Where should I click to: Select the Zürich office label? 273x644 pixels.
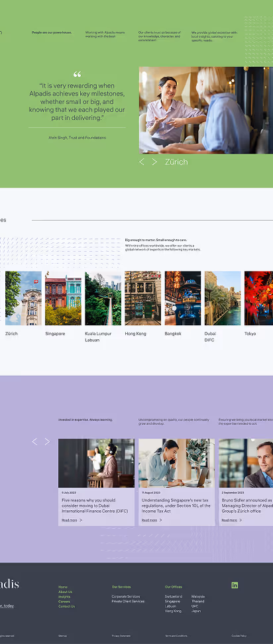(x=11, y=333)
